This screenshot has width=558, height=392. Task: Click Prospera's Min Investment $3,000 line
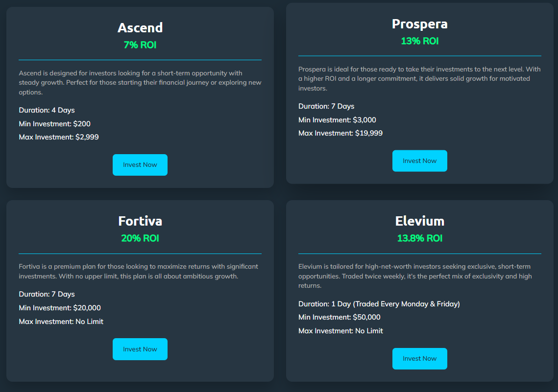[337, 120]
